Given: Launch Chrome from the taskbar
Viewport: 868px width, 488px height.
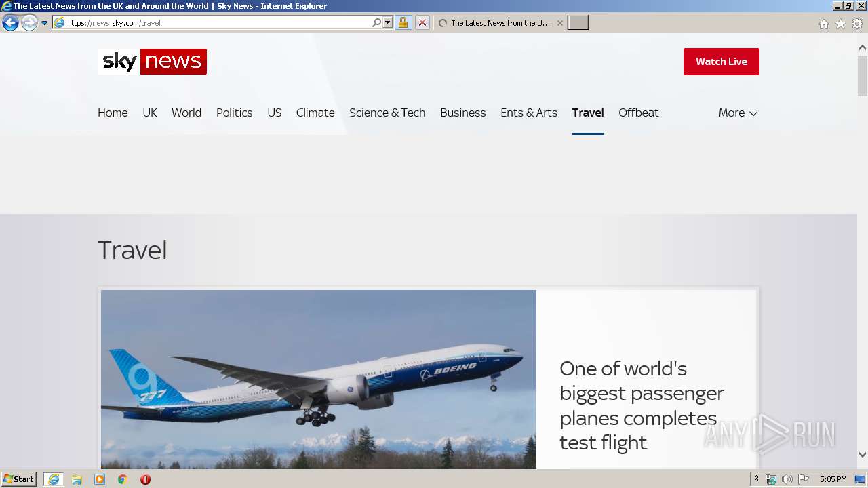Looking at the screenshot, I should tap(122, 479).
